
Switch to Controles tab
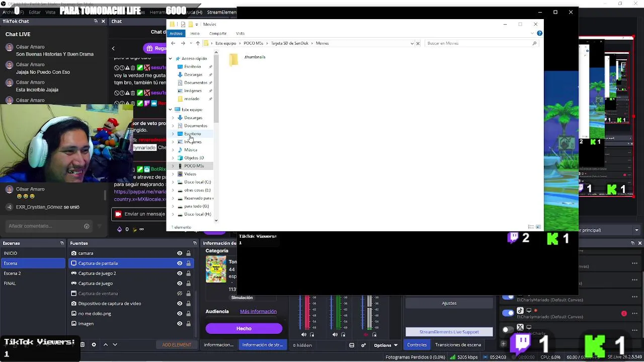click(x=417, y=345)
